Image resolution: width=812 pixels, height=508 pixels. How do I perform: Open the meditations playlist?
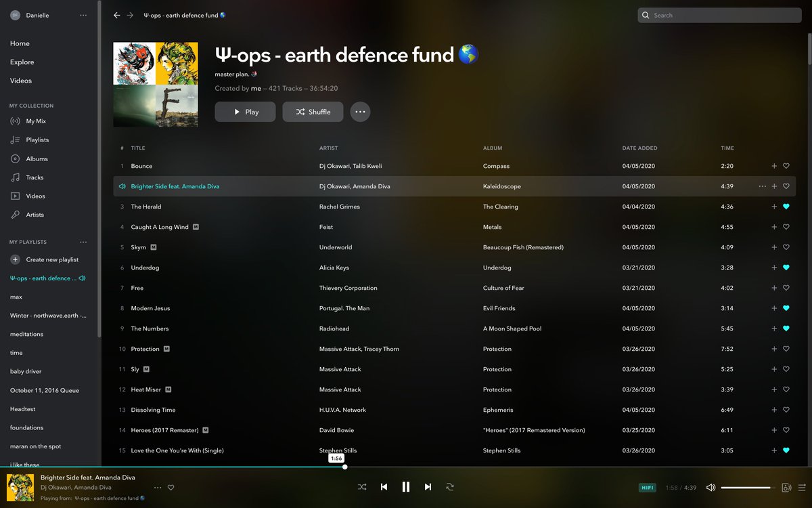click(x=26, y=334)
